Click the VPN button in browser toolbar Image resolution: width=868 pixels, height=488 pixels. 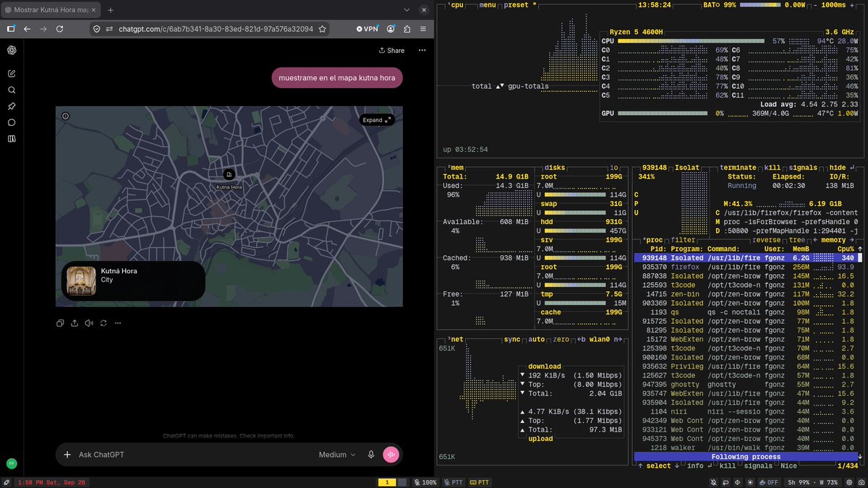click(367, 29)
